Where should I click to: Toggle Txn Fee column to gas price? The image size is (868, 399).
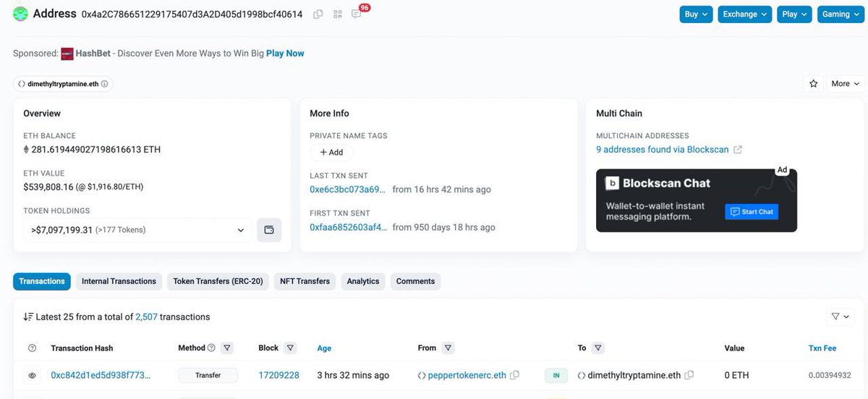point(822,348)
